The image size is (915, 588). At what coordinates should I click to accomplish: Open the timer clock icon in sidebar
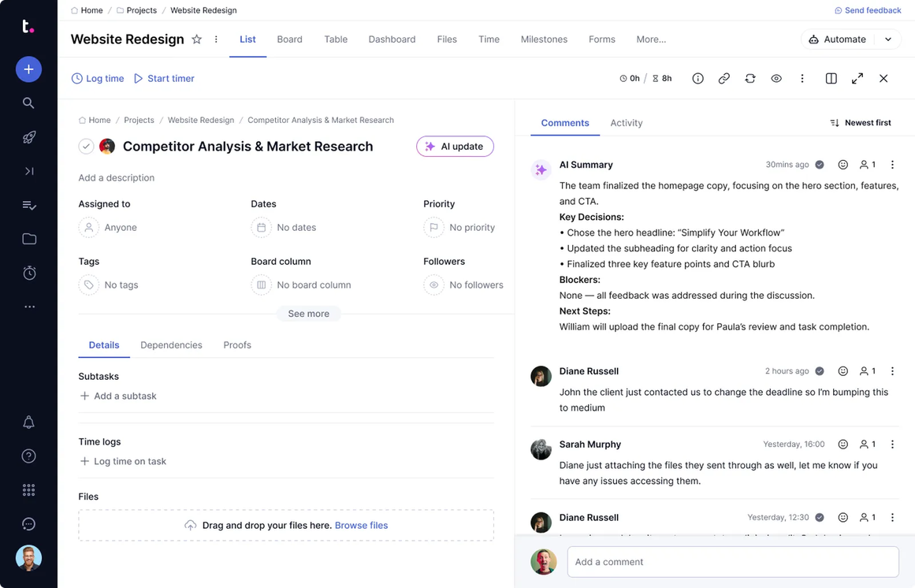29,273
